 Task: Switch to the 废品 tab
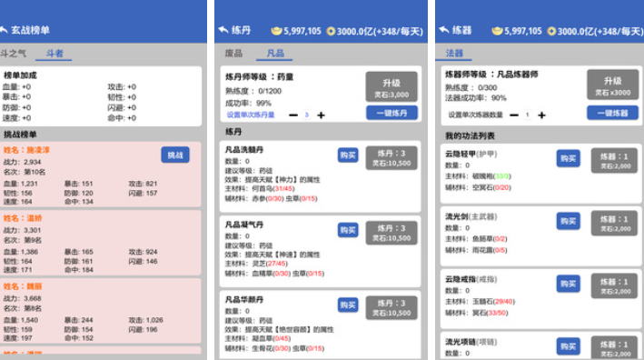[233, 53]
